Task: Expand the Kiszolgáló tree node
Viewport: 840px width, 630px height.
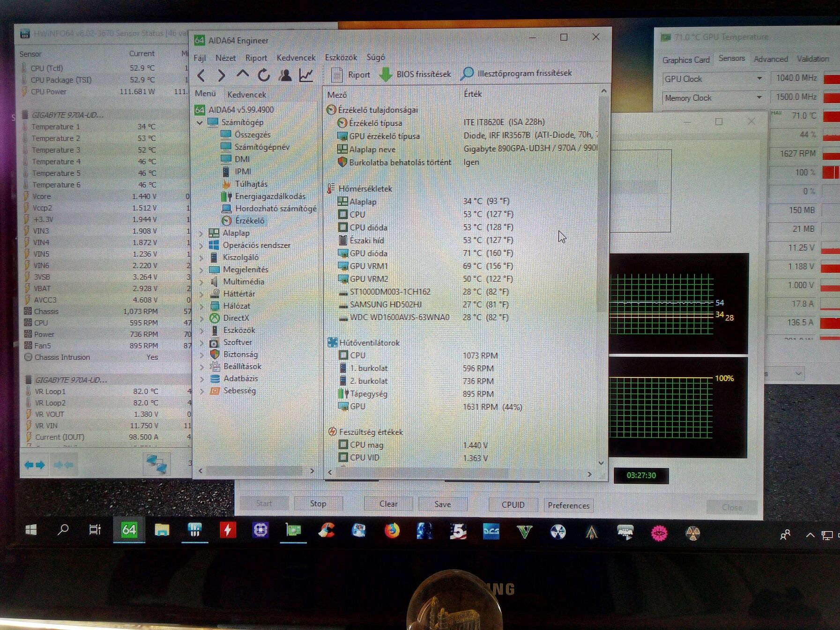Action: point(201,257)
